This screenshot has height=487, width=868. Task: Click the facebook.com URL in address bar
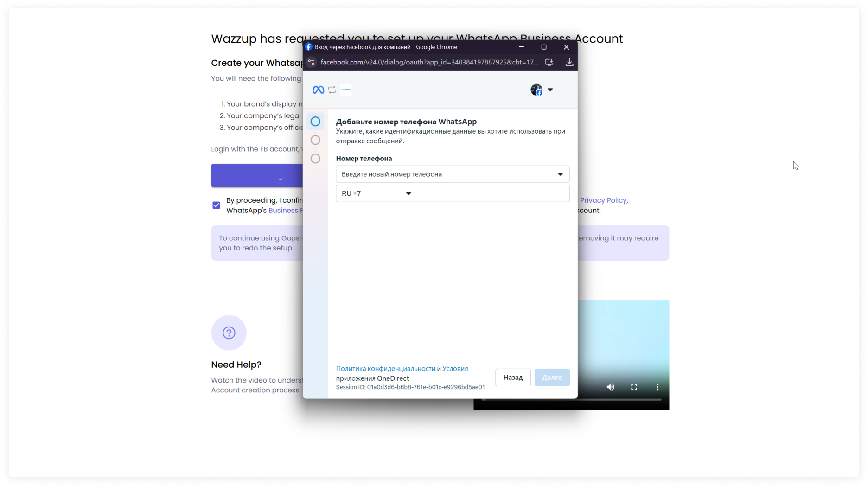[429, 62]
